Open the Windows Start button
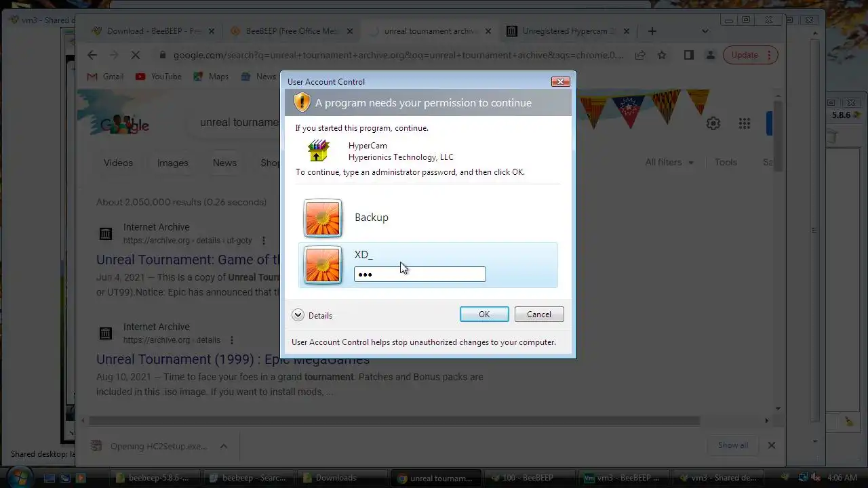This screenshot has height=488, width=868. (x=18, y=476)
